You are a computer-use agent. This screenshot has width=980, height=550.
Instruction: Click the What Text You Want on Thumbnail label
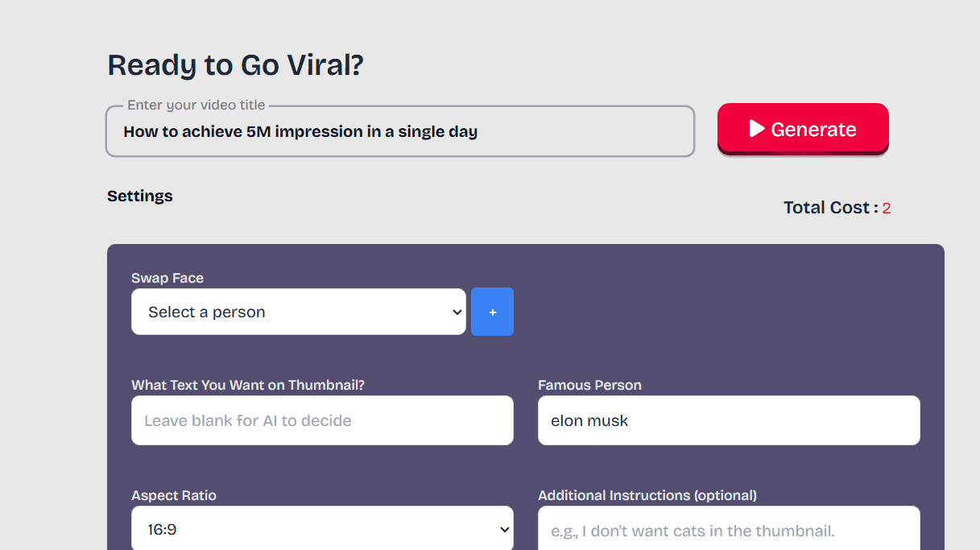pyautogui.click(x=248, y=385)
